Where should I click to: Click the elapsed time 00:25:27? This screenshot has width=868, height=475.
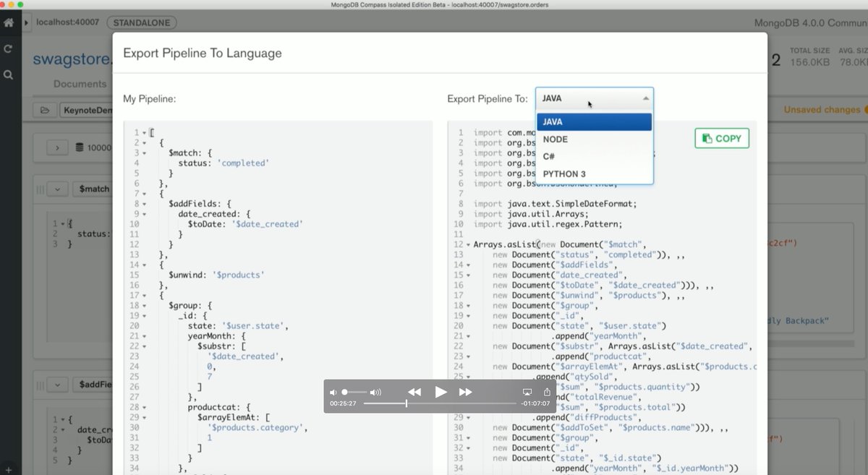pos(343,403)
